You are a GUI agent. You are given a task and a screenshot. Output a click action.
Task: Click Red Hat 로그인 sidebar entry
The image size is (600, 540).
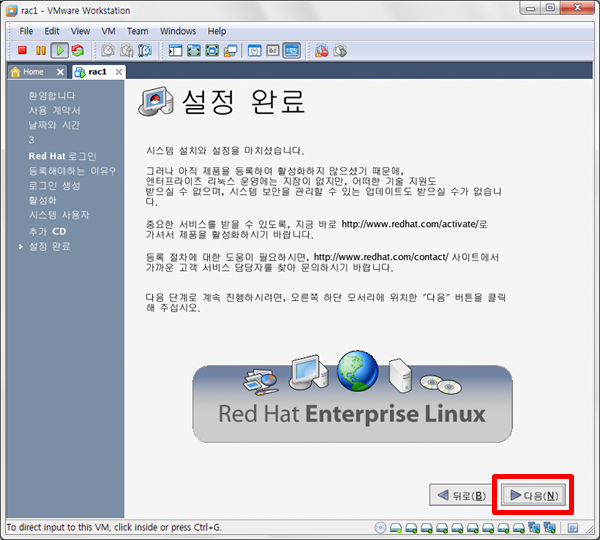click(62, 156)
